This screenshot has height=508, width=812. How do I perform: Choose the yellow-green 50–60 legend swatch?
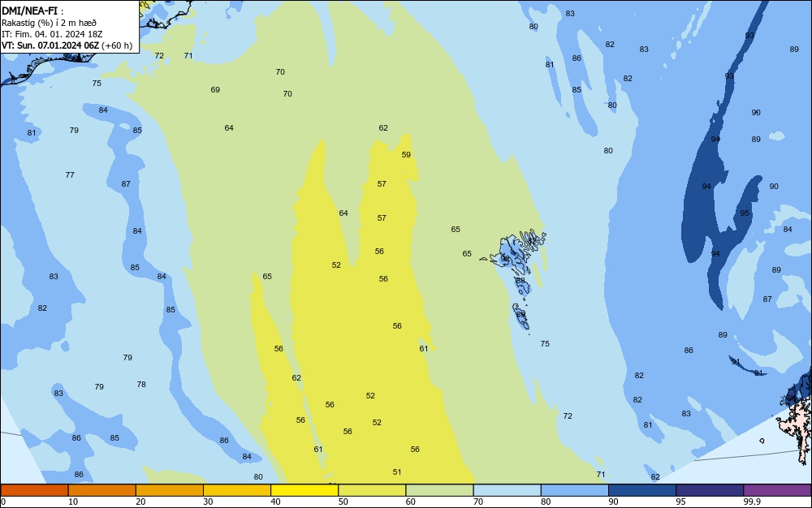pyautogui.click(x=372, y=490)
